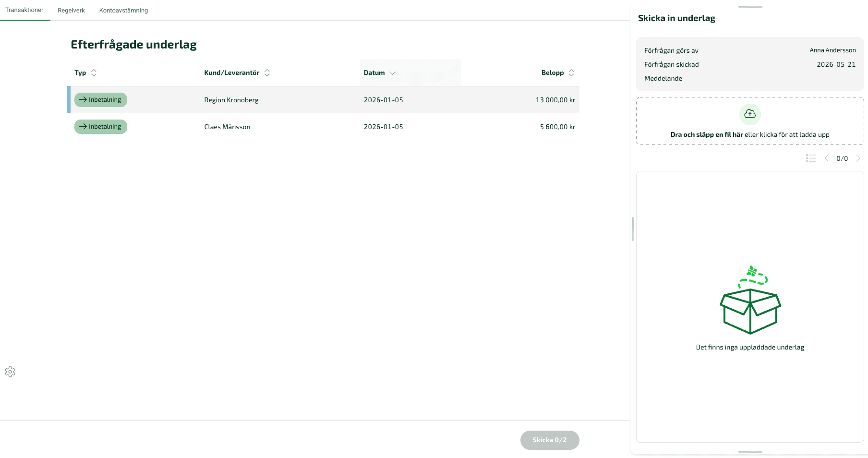Image resolution: width=868 pixels, height=458 pixels.
Task: Select the Transaktioner tab
Action: pos(24,10)
